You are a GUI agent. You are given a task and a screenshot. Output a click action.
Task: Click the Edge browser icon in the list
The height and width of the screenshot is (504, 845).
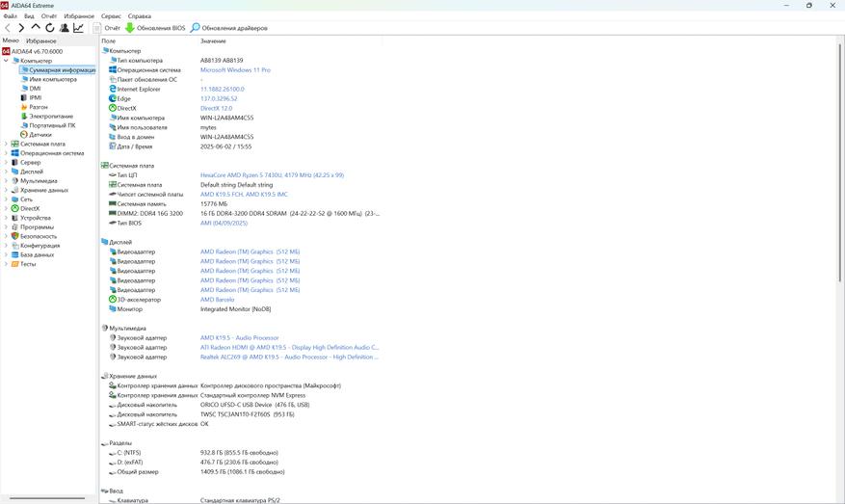[113, 98]
